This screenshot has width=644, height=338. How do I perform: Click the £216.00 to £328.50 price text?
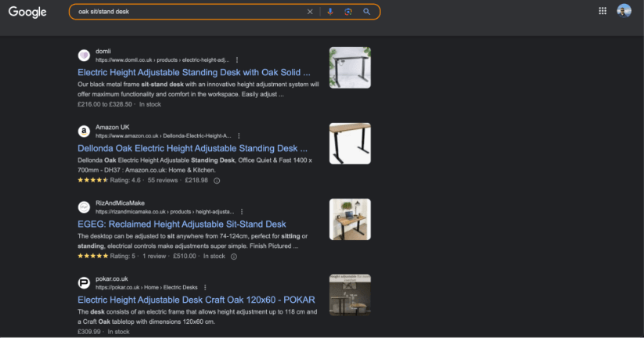(x=105, y=104)
